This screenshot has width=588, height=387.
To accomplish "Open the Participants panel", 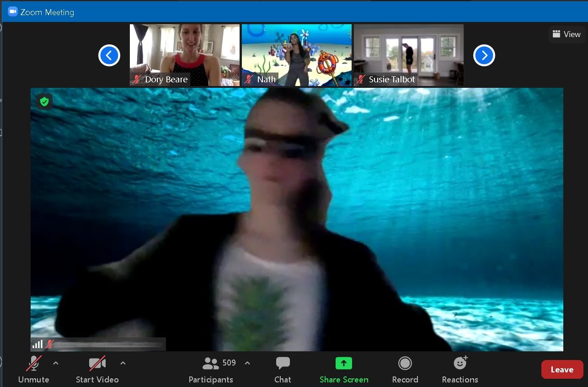I will tap(211, 371).
